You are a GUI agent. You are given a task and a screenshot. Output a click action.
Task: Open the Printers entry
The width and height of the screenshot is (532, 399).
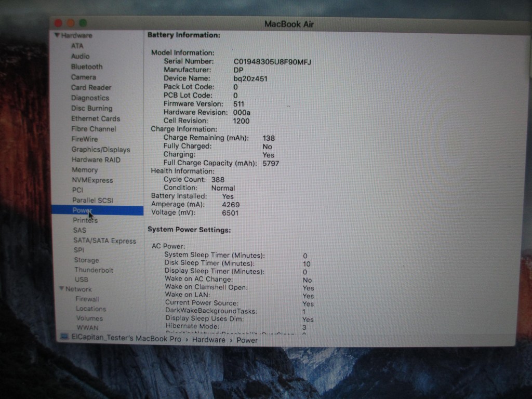[x=85, y=220]
